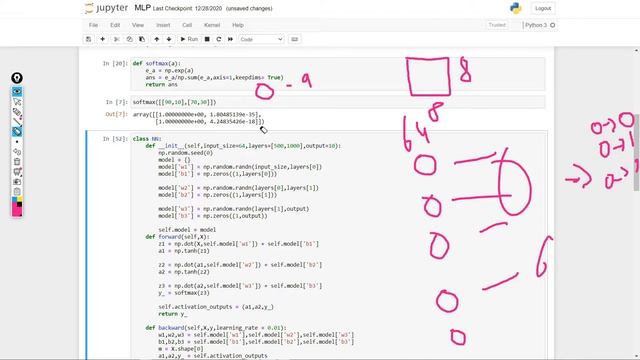Viewport: 640px width, 360px height.
Task: Click the screen capture icon in annotation toolbar
Action: pyautogui.click(x=17, y=172)
